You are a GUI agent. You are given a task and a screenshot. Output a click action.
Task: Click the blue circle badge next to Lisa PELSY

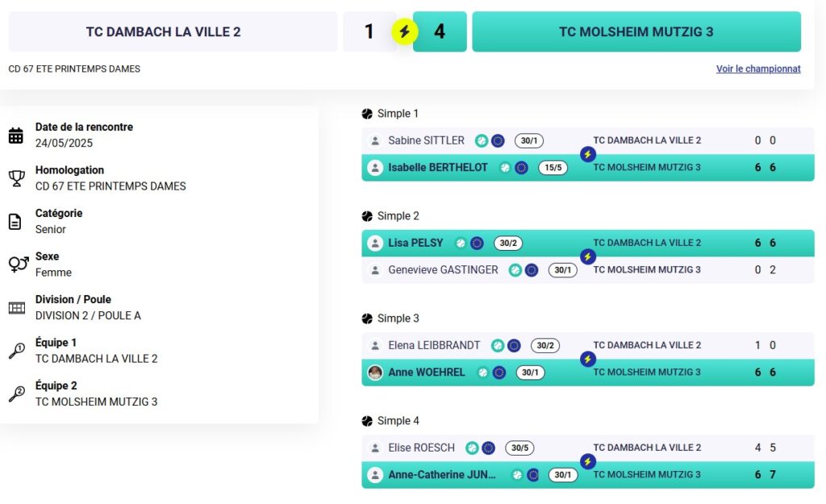click(477, 243)
